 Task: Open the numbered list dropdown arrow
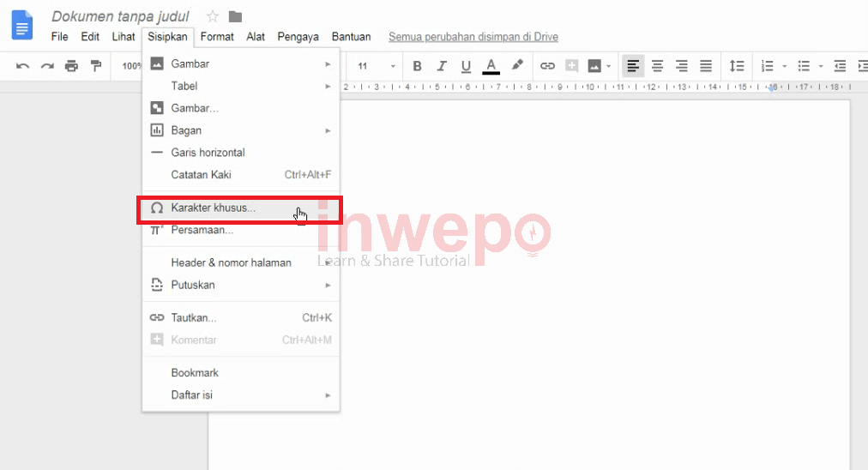click(x=785, y=66)
